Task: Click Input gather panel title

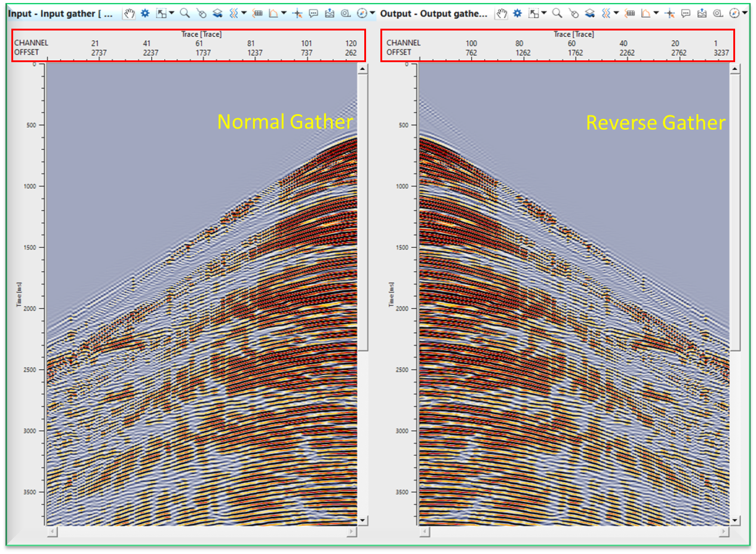Action: (x=60, y=13)
